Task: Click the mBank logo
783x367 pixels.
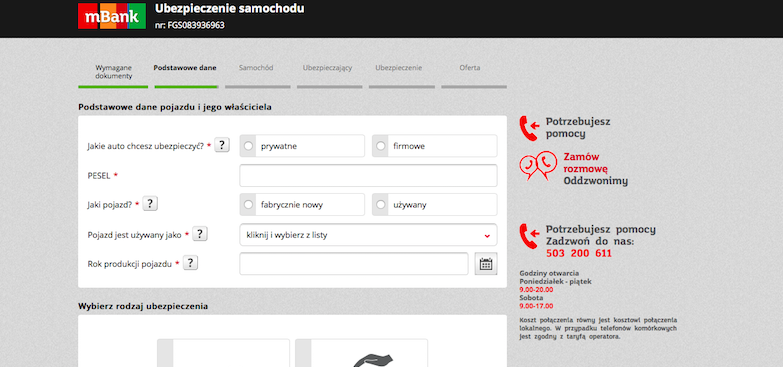Action: tap(112, 16)
